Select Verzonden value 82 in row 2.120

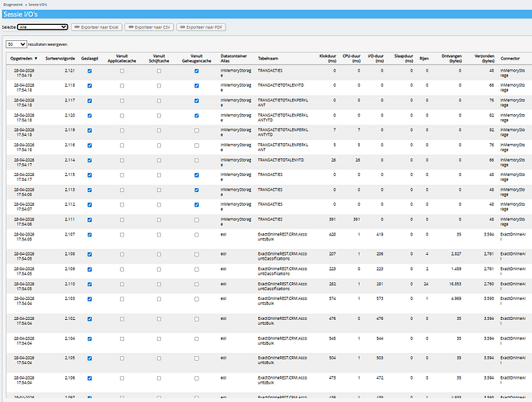pos(492,116)
